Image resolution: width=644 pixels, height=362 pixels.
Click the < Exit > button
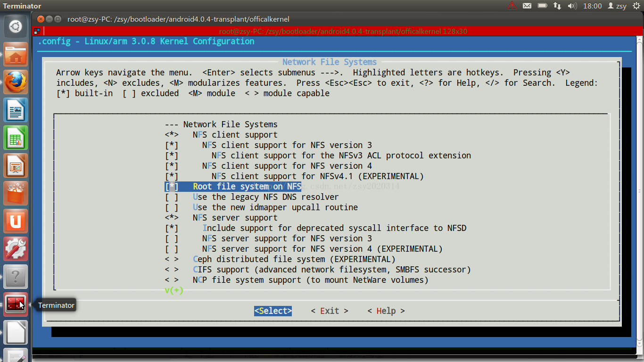[x=330, y=311]
